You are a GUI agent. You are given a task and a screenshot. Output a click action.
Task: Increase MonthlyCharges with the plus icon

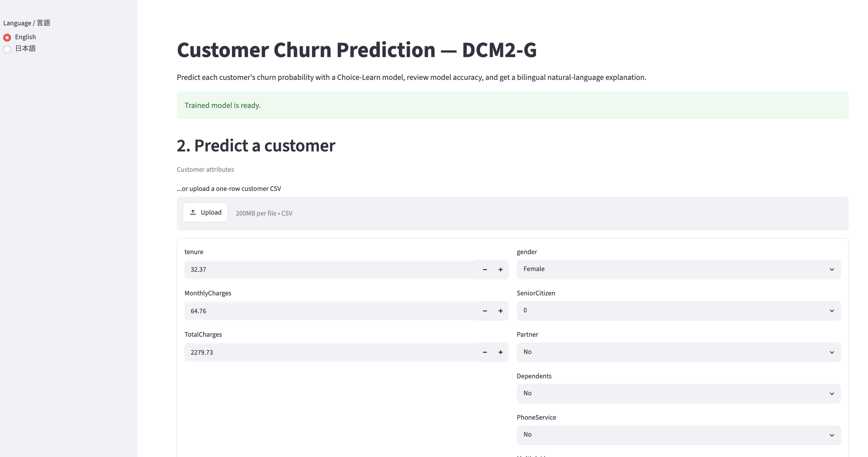pos(501,311)
